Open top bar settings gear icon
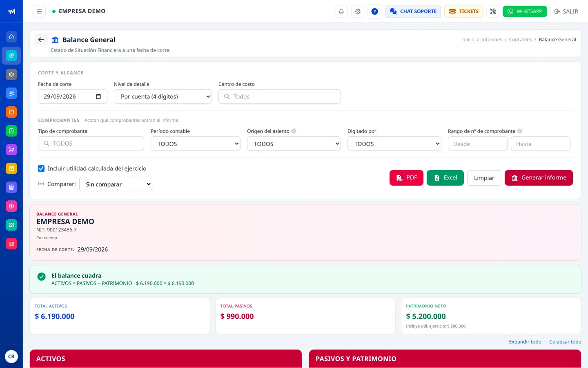 [358, 11]
